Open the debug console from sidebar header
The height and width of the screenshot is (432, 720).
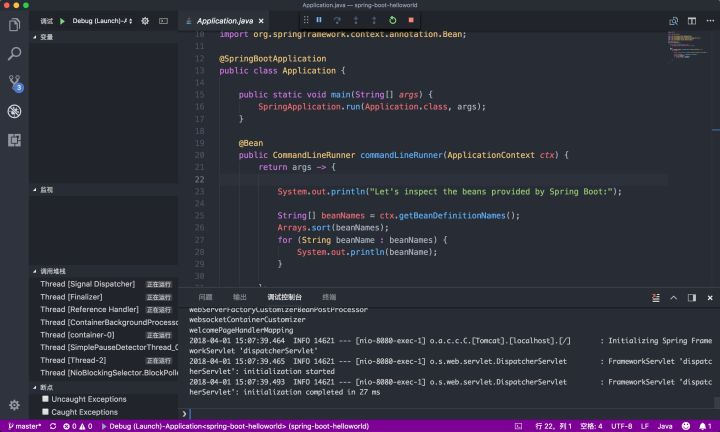(163, 21)
